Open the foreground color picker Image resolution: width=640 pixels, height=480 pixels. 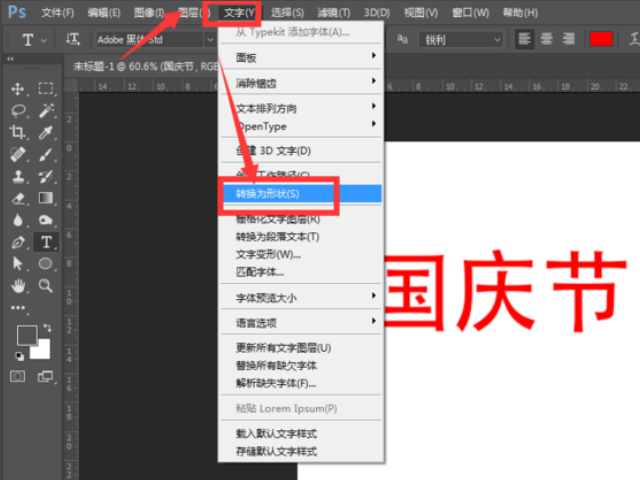tap(27, 335)
